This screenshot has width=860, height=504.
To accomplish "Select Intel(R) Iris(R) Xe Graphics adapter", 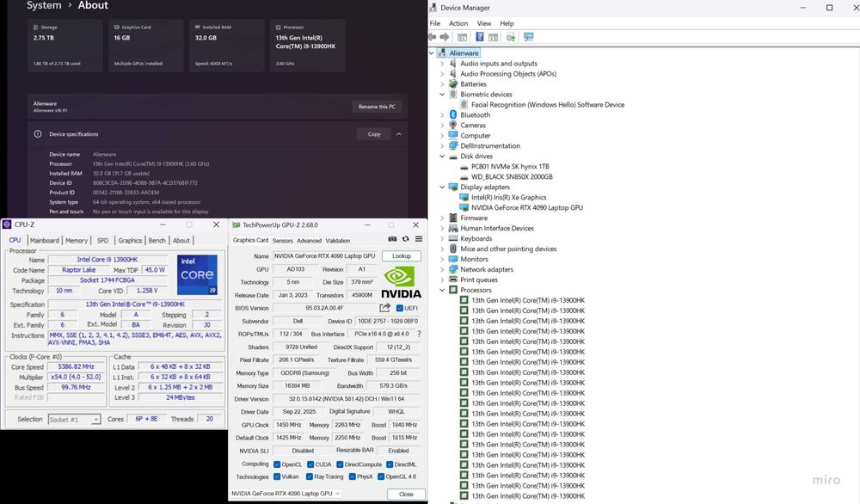I will click(508, 198).
